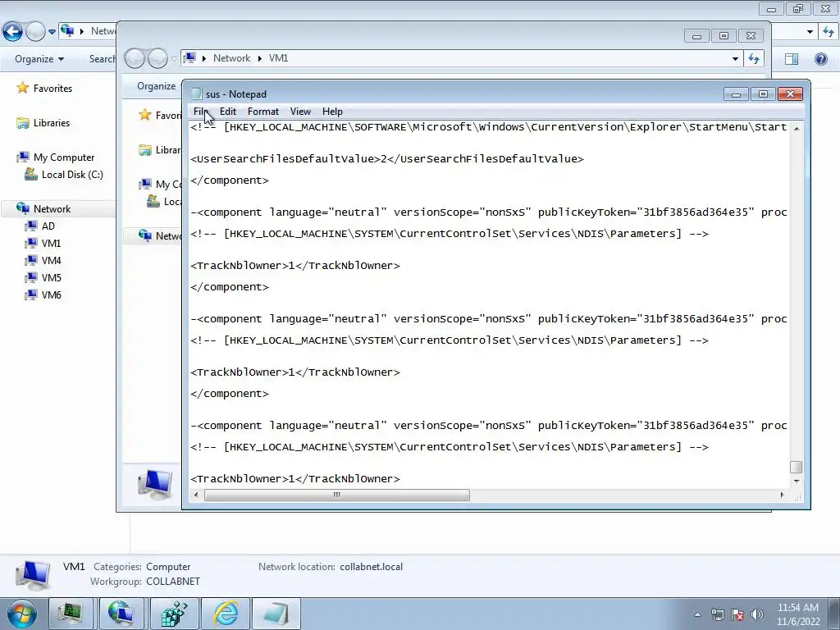This screenshot has height=630, width=840.
Task: Open the Edit menu in Notepad
Action: pyautogui.click(x=228, y=112)
